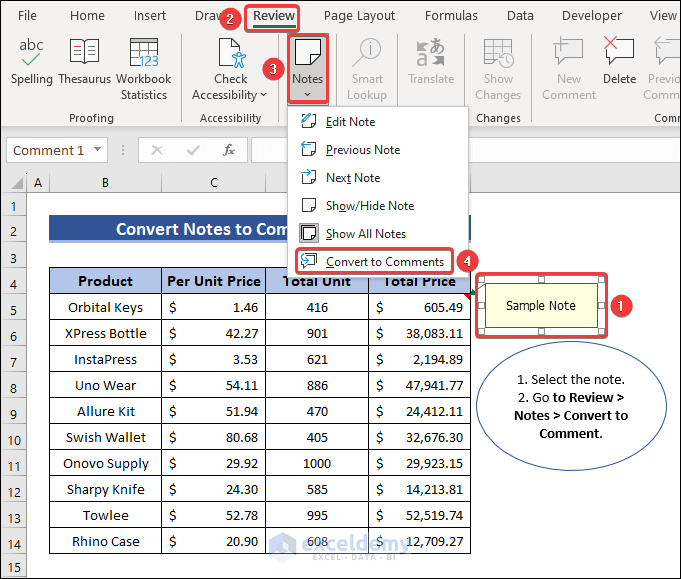Click the Edit Note option
The height and width of the screenshot is (579, 681).
click(350, 122)
